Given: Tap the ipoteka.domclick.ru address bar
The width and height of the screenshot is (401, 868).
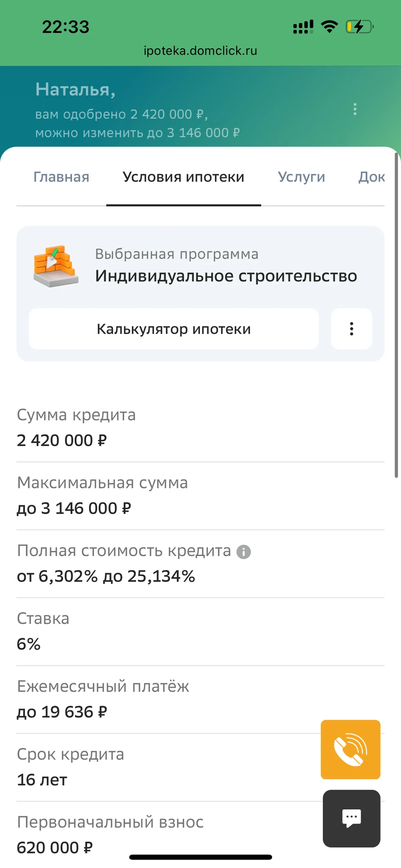Looking at the screenshot, I should click(x=200, y=51).
